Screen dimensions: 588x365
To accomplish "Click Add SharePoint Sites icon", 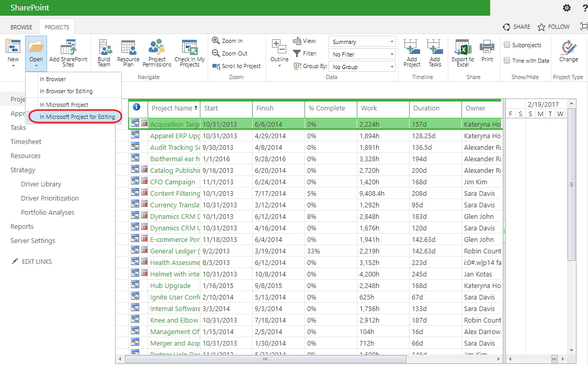I will click(x=68, y=47).
